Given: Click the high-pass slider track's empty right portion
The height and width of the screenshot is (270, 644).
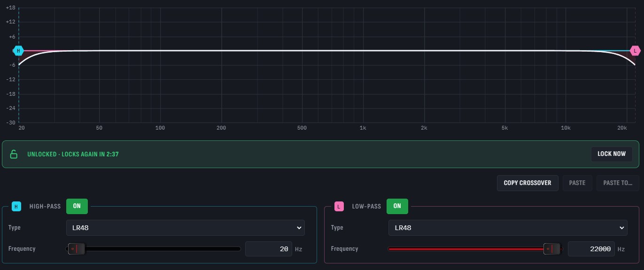Looking at the screenshot, I should [163, 249].
